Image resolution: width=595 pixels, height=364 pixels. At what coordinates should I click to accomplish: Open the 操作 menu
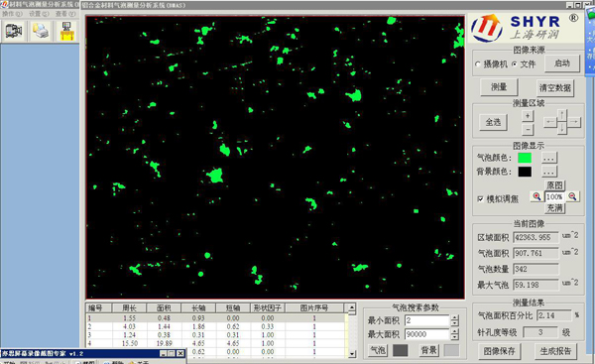click(12, 14)
